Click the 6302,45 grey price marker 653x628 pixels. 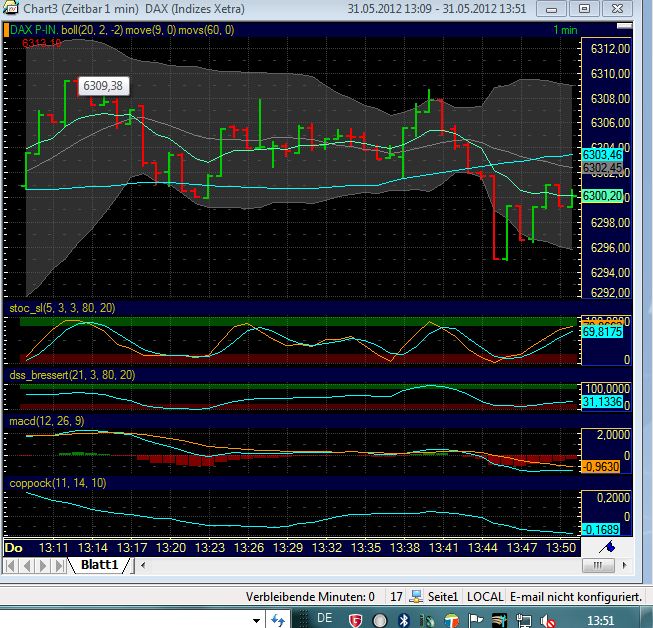pos(602,167)
